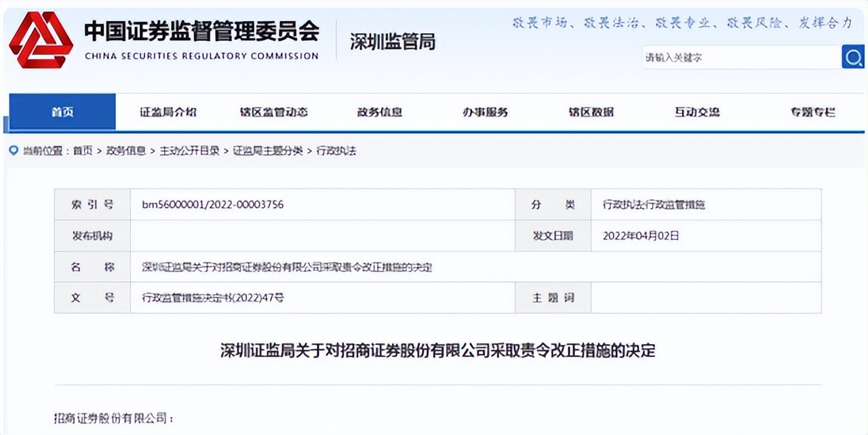
Task: Click the 发文日期 label cell
Action: [x=553, y=236]
